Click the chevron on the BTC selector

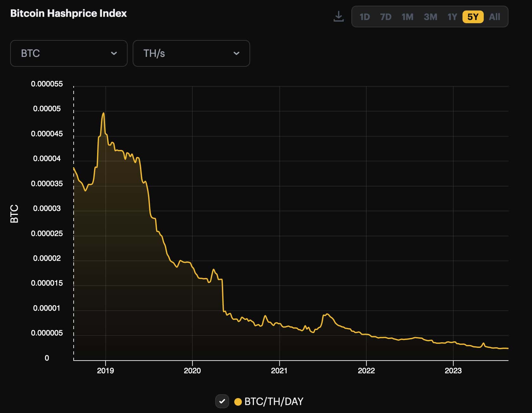115,53
